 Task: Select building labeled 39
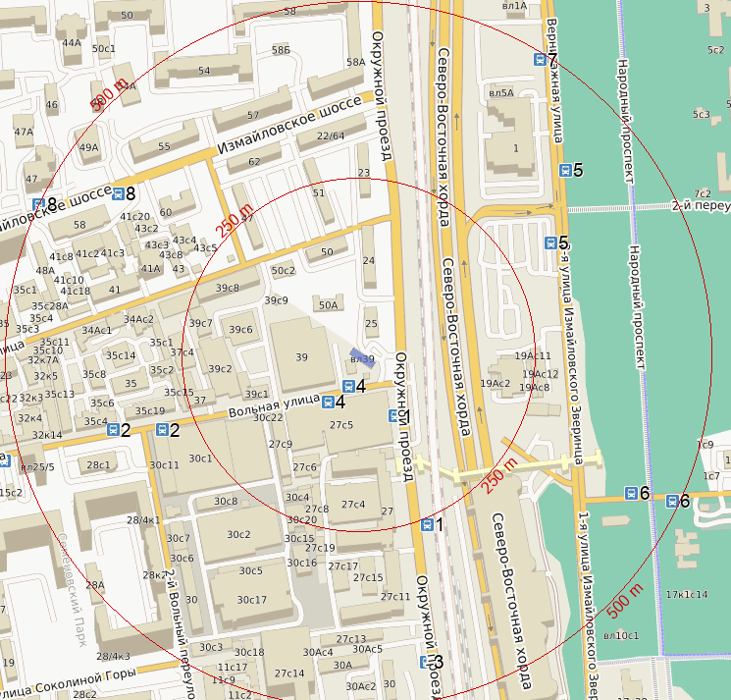coord(301,356)
